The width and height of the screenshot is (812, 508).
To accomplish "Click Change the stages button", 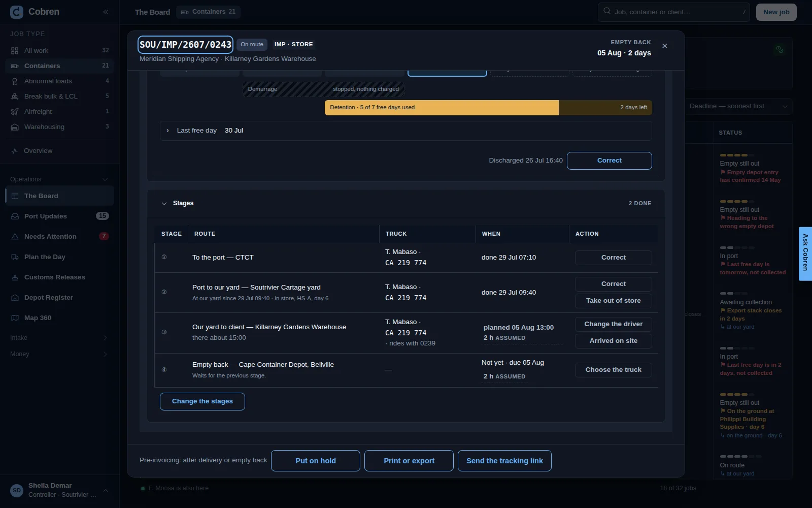I will pos(202,401).
